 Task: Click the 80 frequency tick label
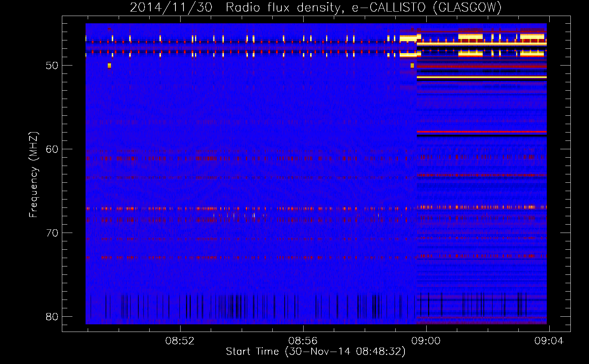coord(52,317)
